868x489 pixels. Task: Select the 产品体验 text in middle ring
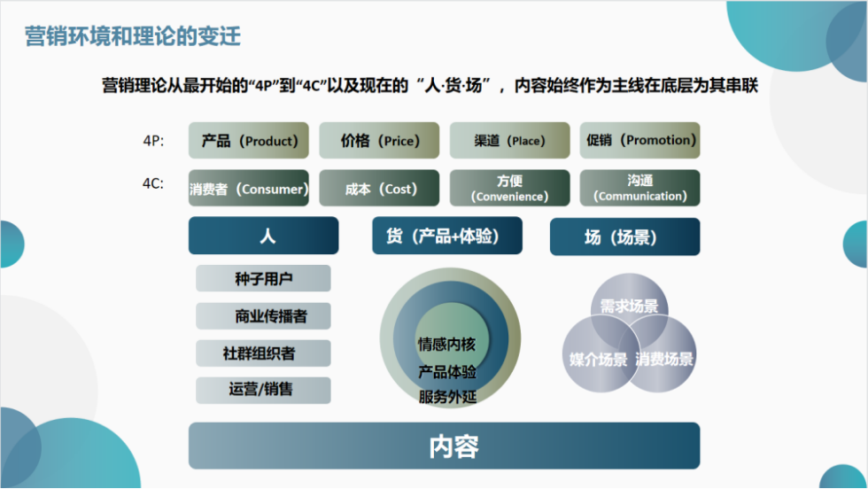[x=447, y=371]
